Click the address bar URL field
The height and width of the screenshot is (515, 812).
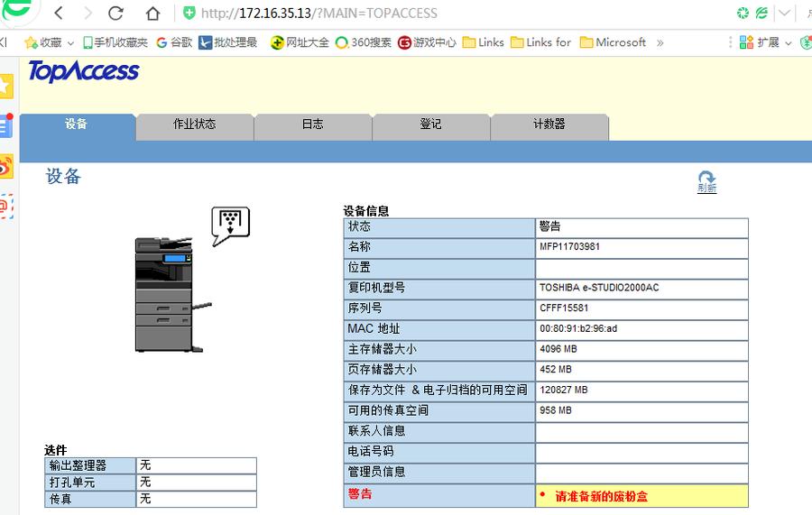point(319,13)
